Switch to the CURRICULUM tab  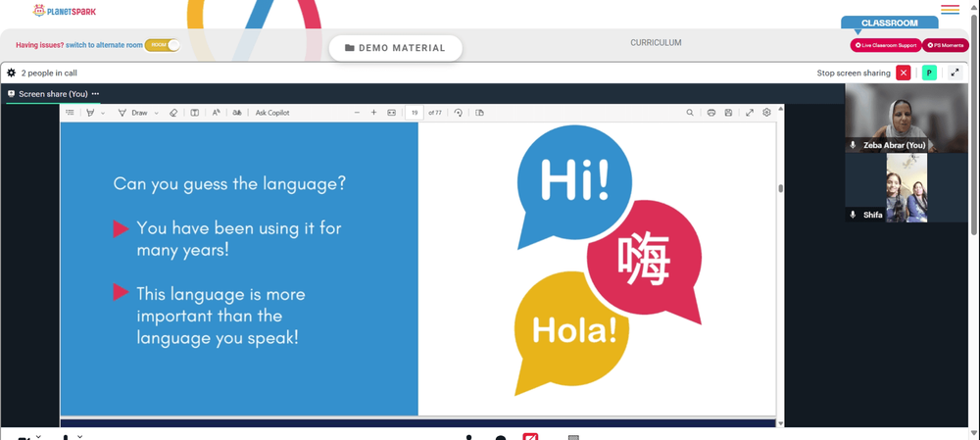(656, 43)
